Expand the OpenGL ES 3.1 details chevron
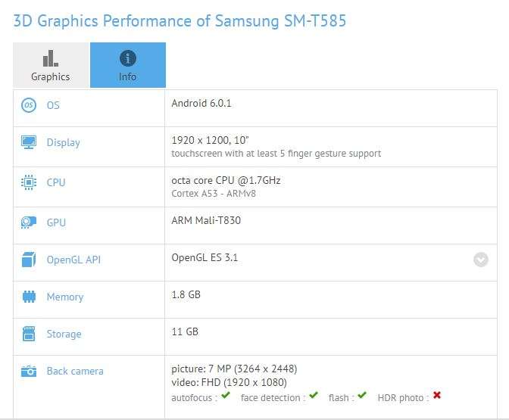The height and width of the screenshot is (420, 509). [481, 260]
